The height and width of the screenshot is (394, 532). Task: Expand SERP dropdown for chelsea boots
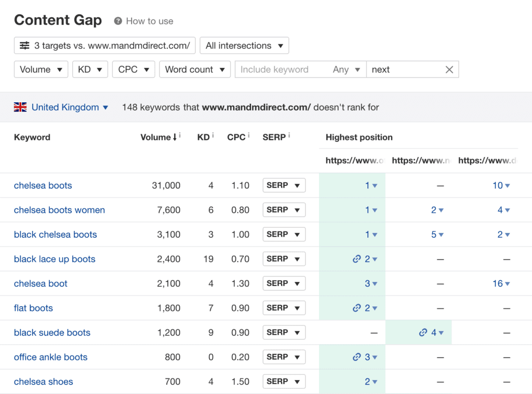tap(284, 185)
